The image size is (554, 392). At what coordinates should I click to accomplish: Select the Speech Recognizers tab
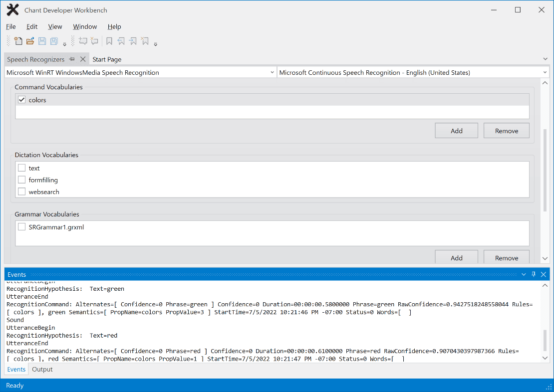(x=35, y=59)
